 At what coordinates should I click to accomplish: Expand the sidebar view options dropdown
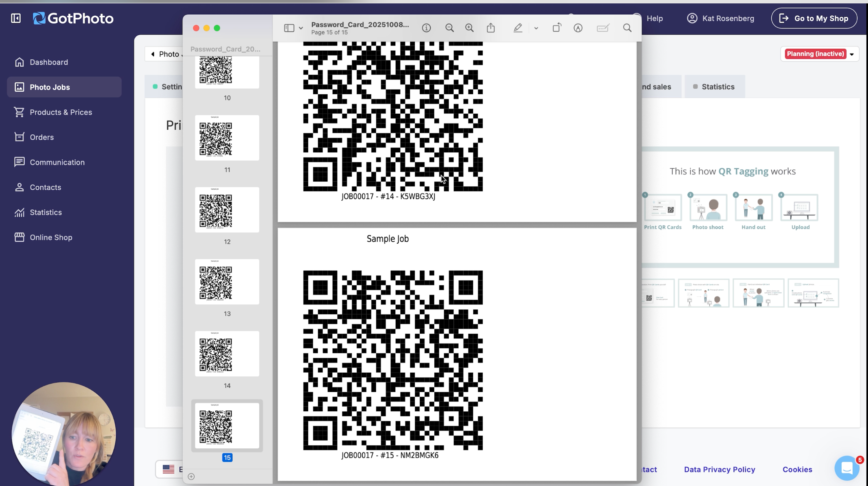(300, 28)
